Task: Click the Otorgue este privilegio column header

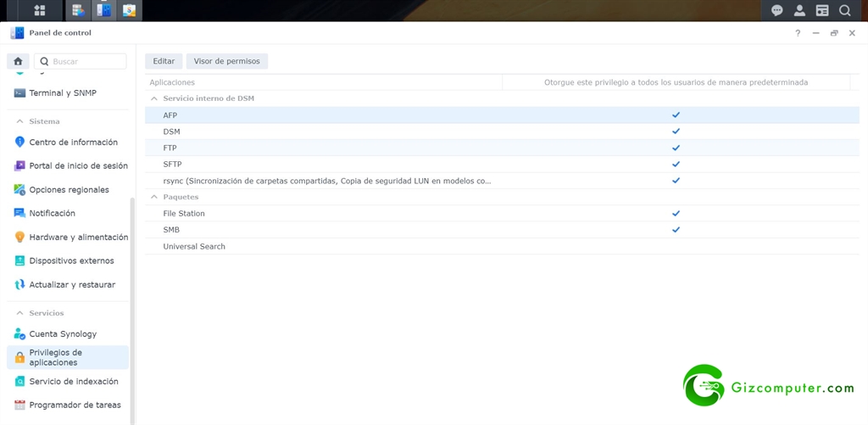Action: tap(676, 82)
